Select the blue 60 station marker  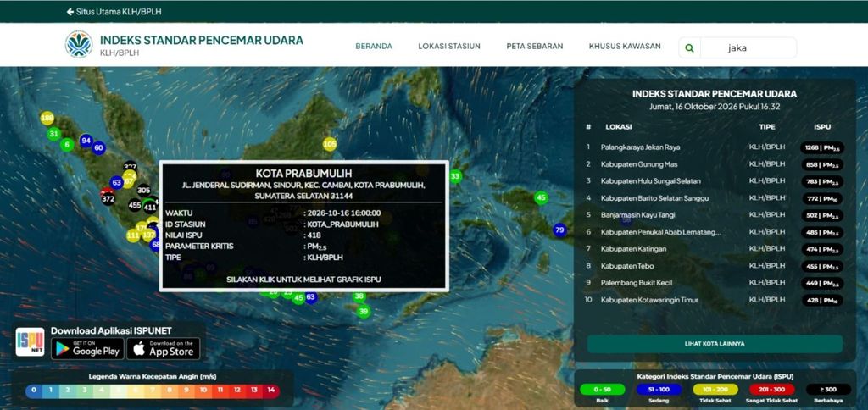[98, 147]
